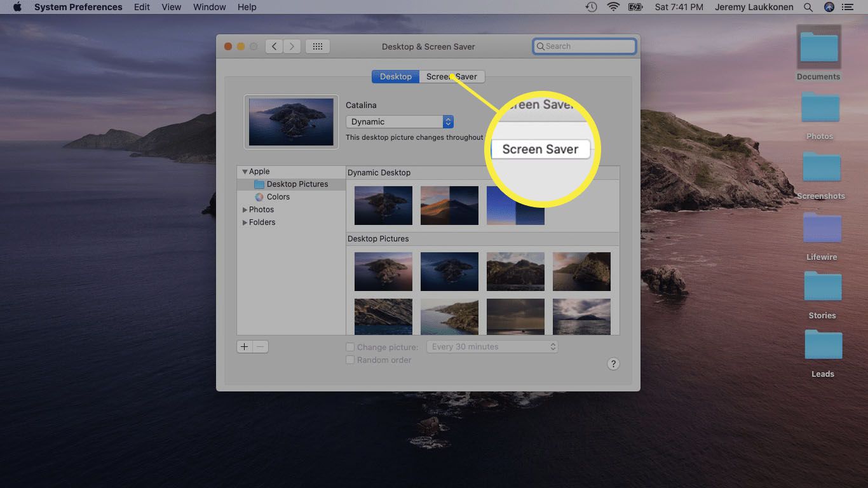Choose the rock strata picture thumbnail
The width and height of the screenshot is (868, 488).
tap(383, 316)
